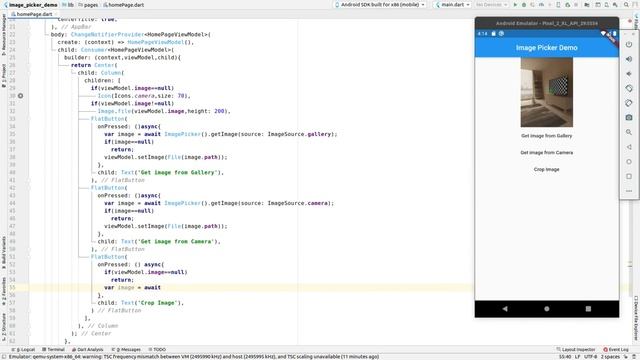The height and width of the screenshot is (360, 640).
Task: Open the 2 spaces indent selector
Action: (x=610, y=357)
